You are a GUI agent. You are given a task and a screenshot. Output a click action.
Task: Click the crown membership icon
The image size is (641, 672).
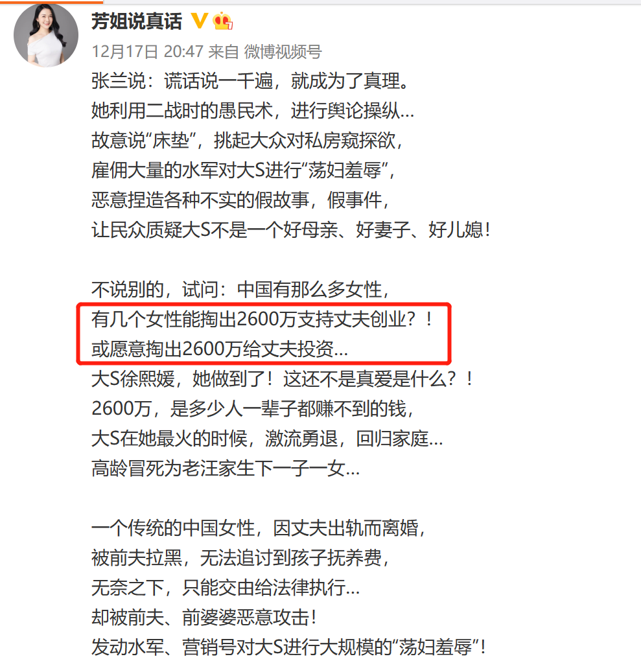222,21
